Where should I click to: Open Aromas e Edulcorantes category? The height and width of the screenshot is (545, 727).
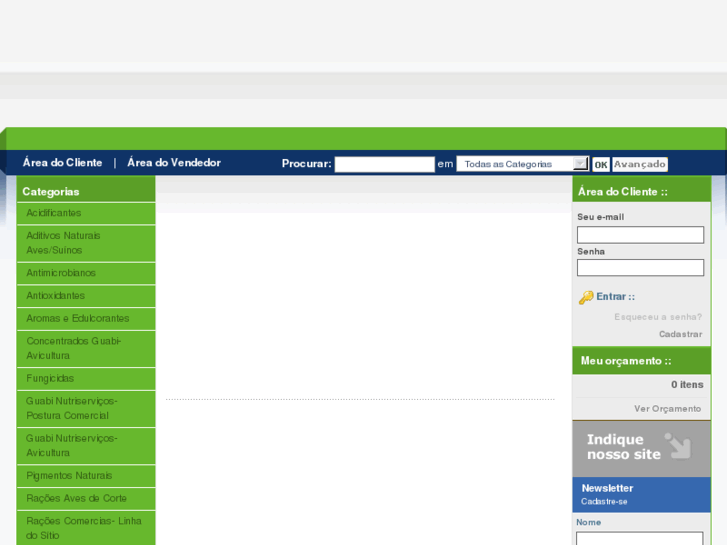pos(86,319)
